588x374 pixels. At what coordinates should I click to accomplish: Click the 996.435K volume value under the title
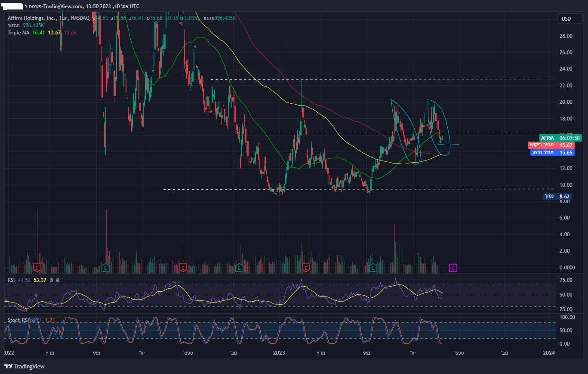pos(33,25)
